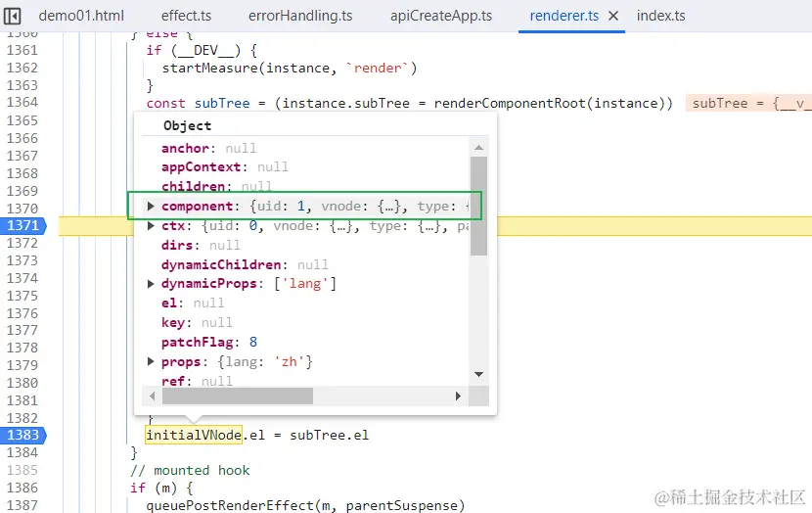
Task: Click the popup horizontal scroll left arrow
Action: pyautogui.click(x=153, y=396)
